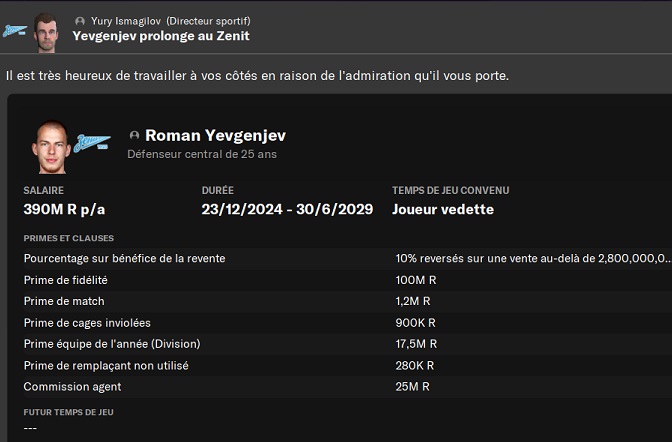Screen dimensions: 672x442
Task: Click the person icon beside Yury Ismagilov
Action: 80,21
